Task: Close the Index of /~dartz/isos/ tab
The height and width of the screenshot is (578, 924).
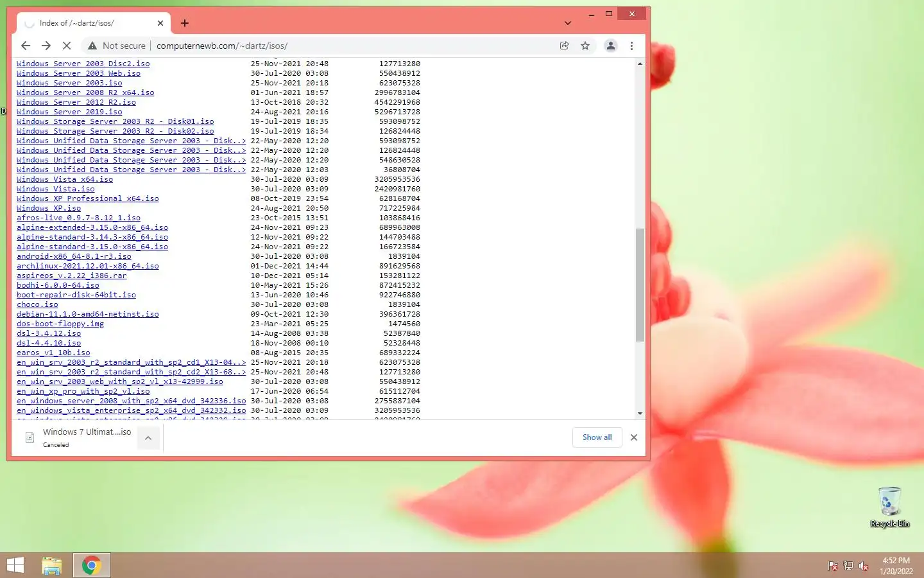Action: [160, 23]
